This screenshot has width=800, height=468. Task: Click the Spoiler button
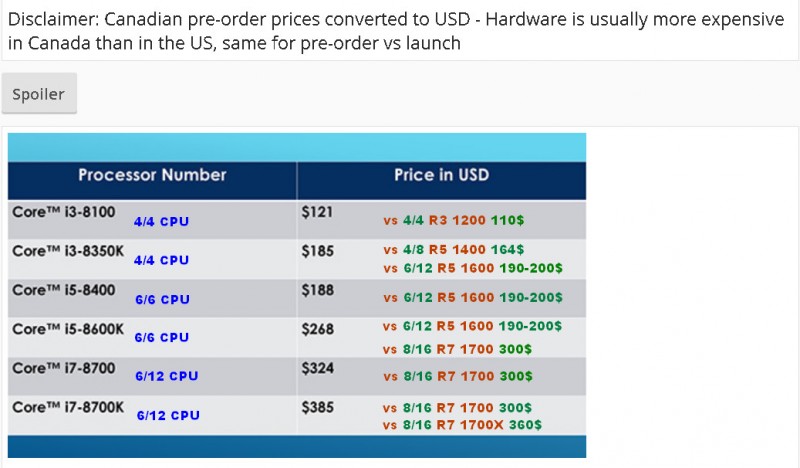coord(39,94)
